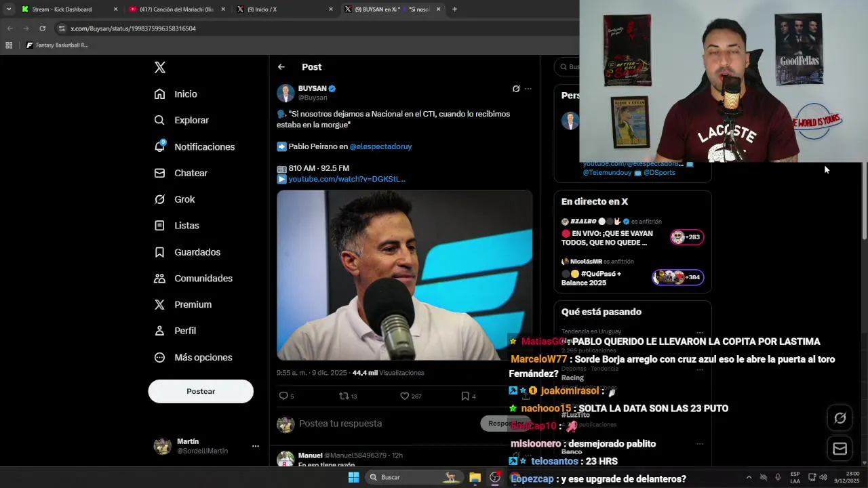Bookmark the post
Screen dimensions: 868x488
(465, 396)
